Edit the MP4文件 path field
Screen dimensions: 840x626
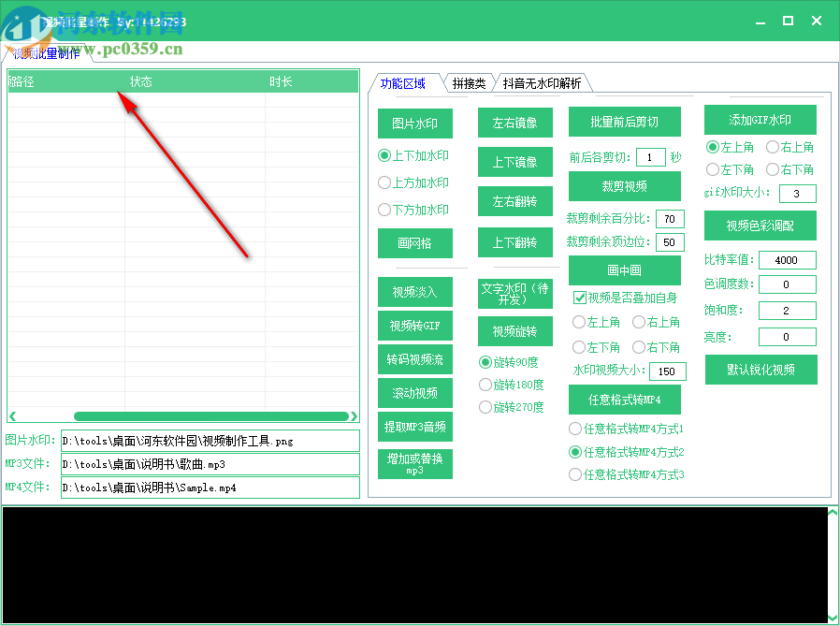(x=210, y=488)
